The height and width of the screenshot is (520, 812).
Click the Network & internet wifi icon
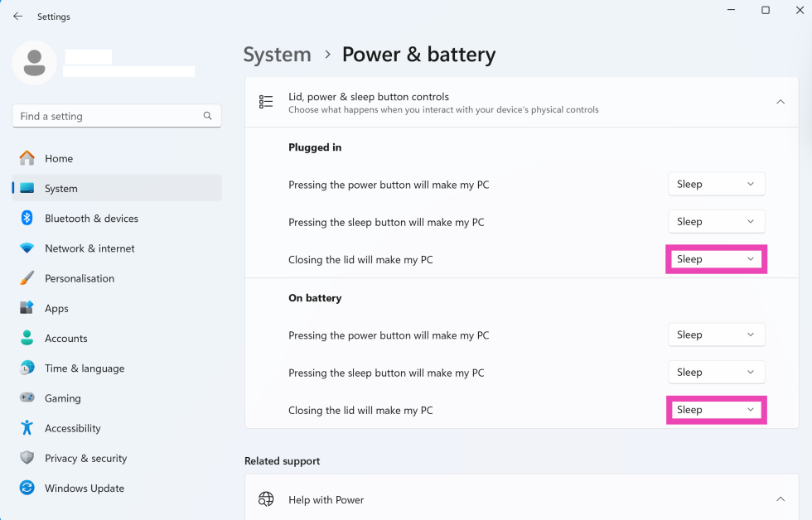(27, 248)
